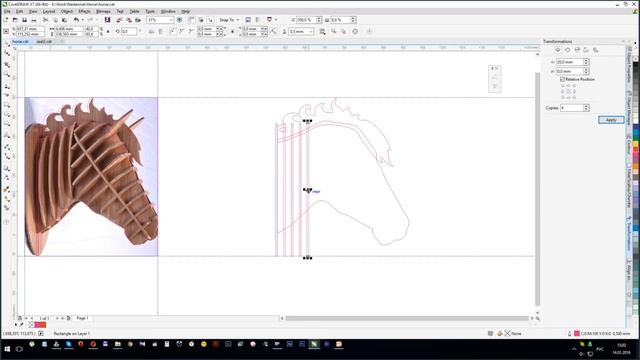Screen dimensions: 640x360
Task: Click the Y position stepper in Transformations
Action: click(x=586, y=71)
